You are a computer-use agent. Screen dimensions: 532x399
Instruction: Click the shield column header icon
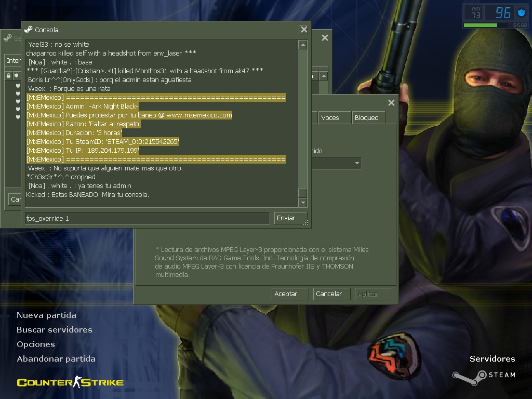point(17,76)
